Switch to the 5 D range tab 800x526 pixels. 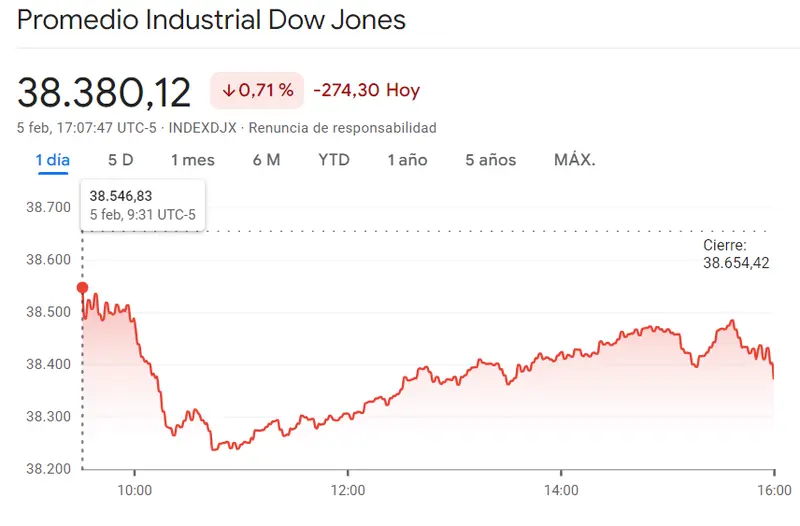(x=121, y=160)
